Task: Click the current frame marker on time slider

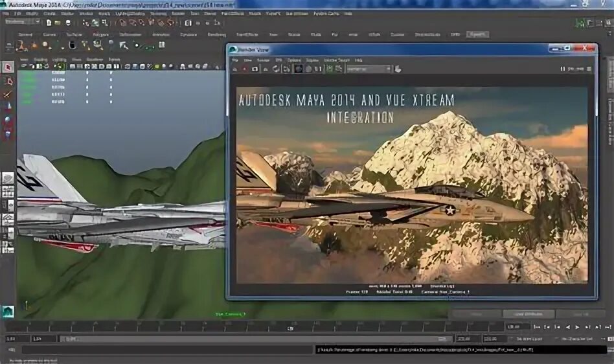Action: pyautogui.click(x=291, y=328)
